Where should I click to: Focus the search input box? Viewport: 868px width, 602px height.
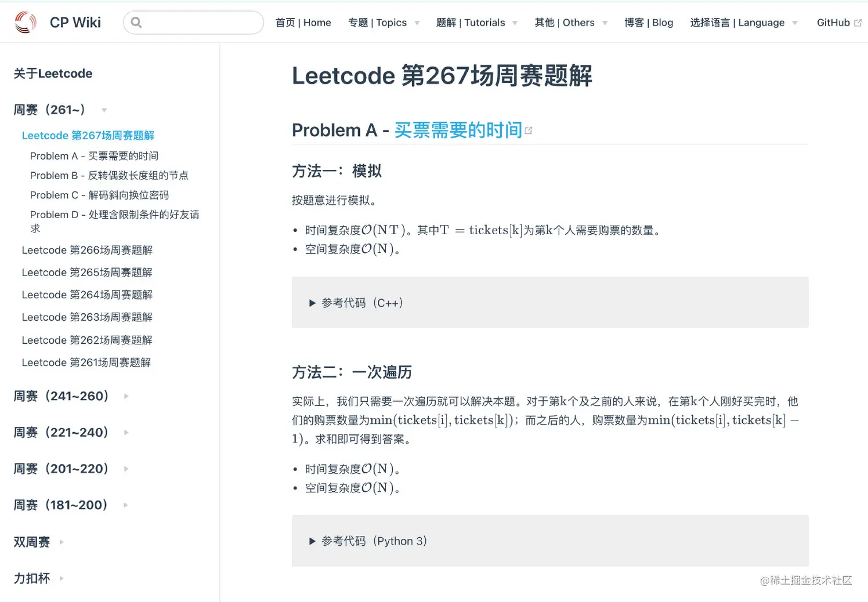tap(193, 22)
